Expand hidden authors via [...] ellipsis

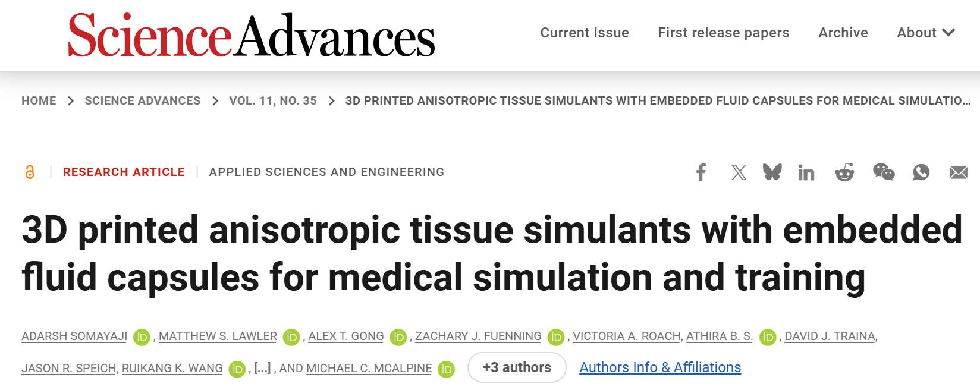point(262,368)
